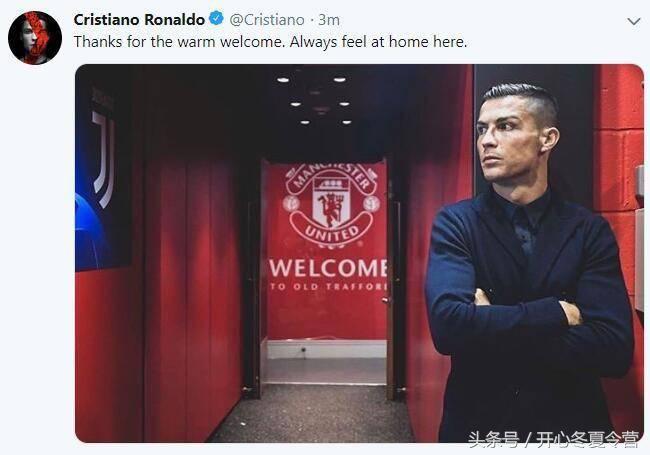Click the blue verified checkmark badge
Screen dimensions: 650x455
click(x=216, y=19)
